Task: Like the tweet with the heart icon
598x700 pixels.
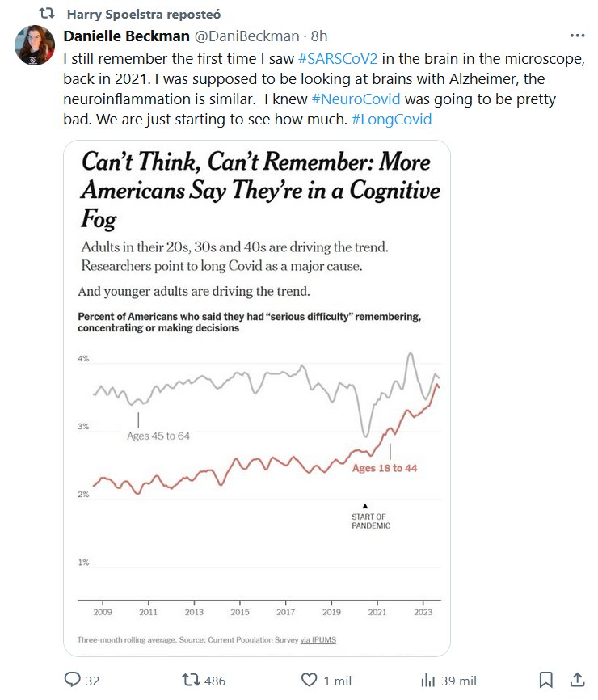Action: point(307,680)
